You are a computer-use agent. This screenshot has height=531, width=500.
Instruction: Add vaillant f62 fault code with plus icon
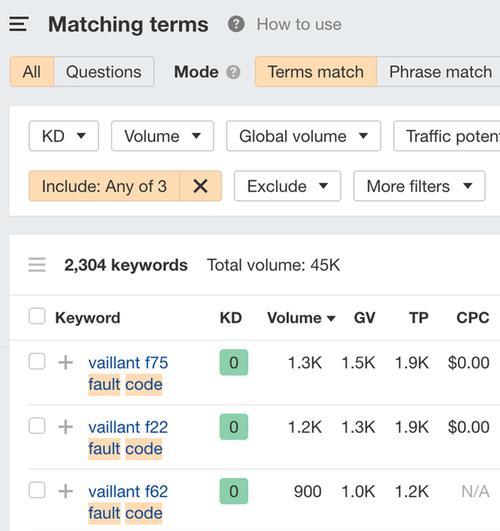[x=66, y=491]
